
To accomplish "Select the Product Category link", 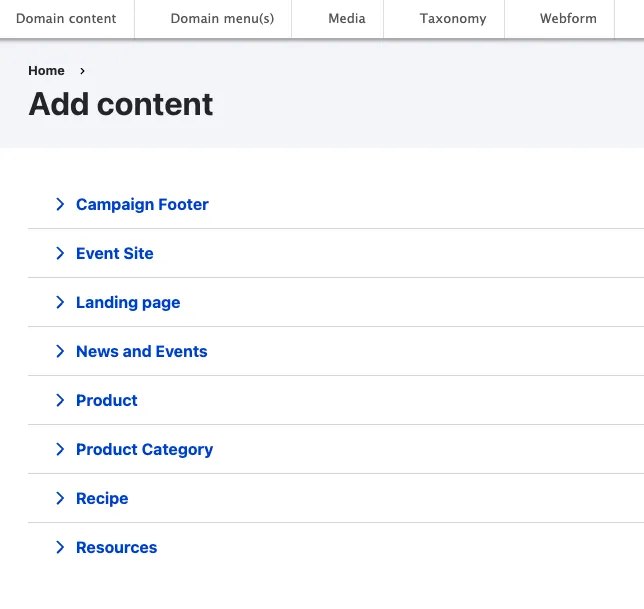I will (x=144, y=450).
